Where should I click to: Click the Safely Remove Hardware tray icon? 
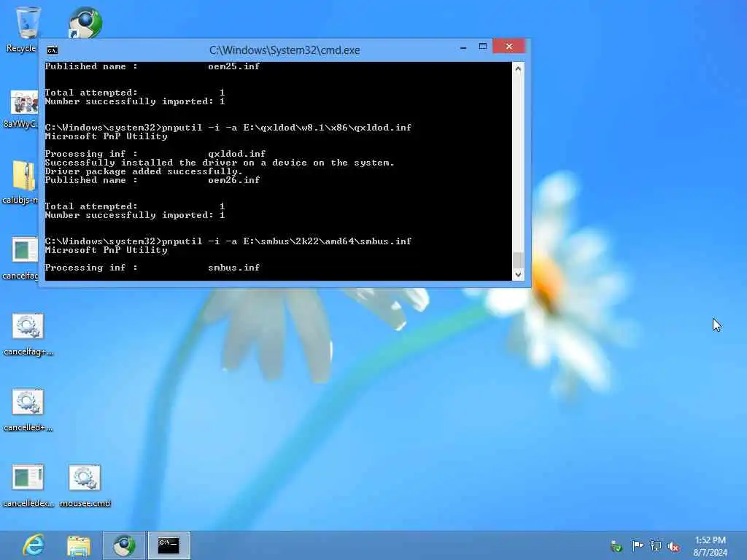(616, 546)
